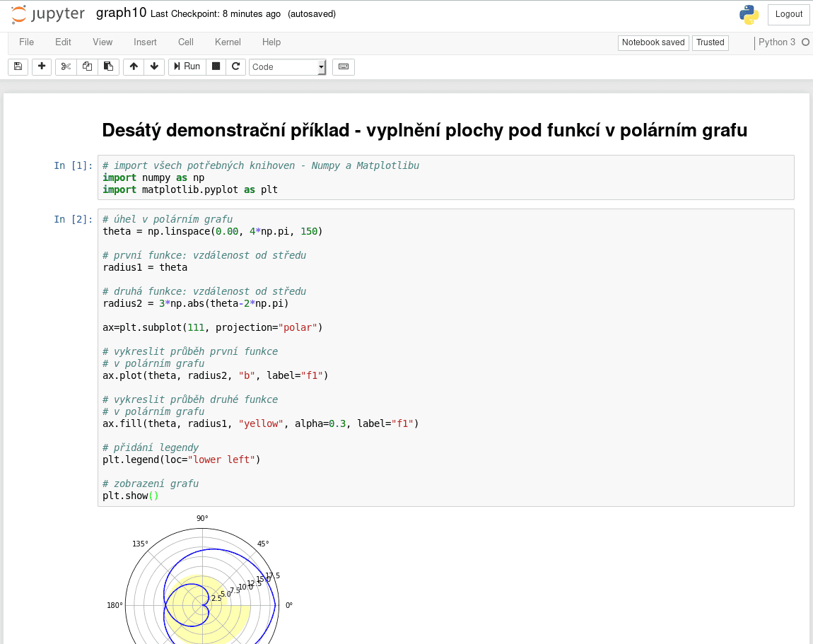The width and height of the screenshot is (813, 644).
Task: Click the ax.fill yellow line of code
Action: [x=261, y=423]
